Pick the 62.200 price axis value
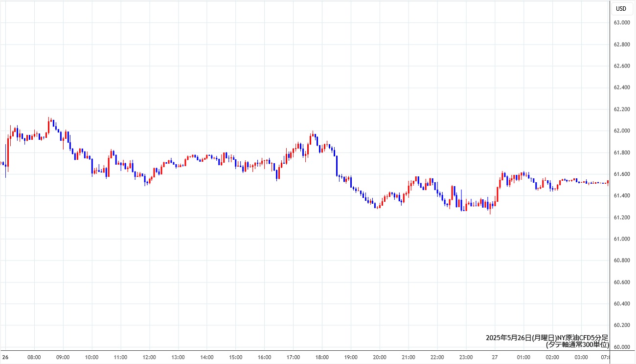The image size is (636, 364). pos(622,109)
